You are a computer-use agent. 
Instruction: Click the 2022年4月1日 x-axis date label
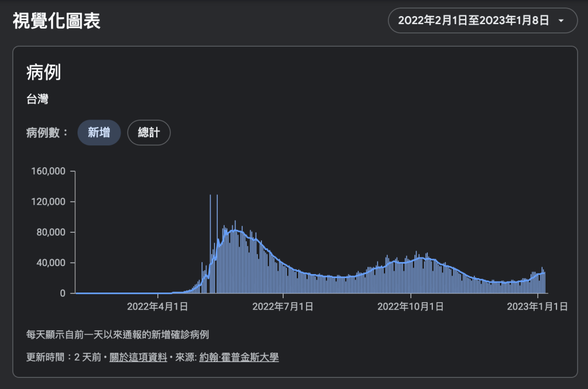pyautogui.click(x=157, y=307)
